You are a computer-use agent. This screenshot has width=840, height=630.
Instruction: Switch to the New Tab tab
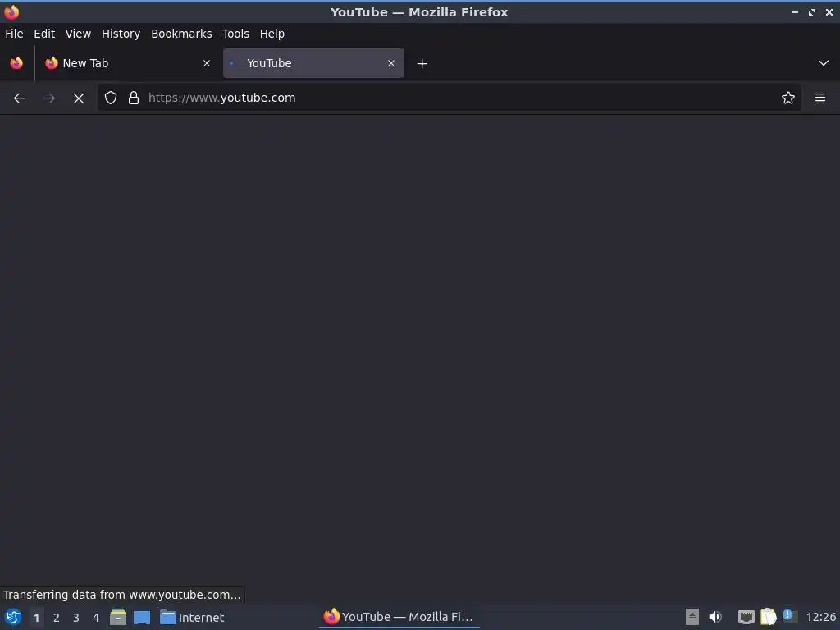(129, 63)
